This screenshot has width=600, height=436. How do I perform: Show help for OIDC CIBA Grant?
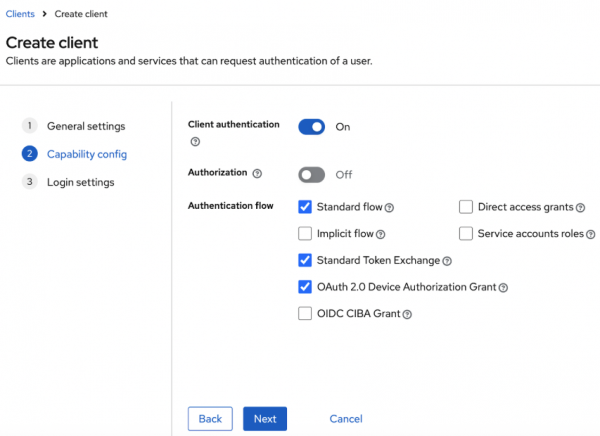coord(407,315)
